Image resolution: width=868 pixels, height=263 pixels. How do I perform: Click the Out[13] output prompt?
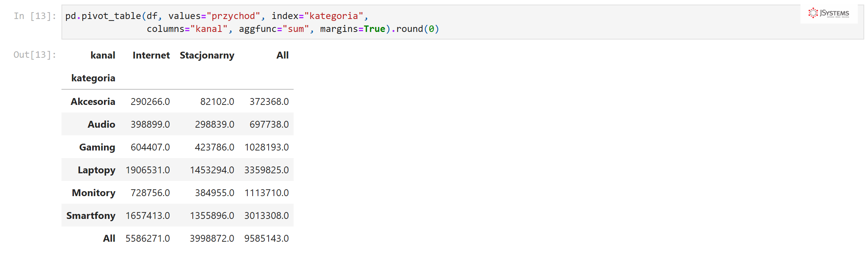pos(35,55)
